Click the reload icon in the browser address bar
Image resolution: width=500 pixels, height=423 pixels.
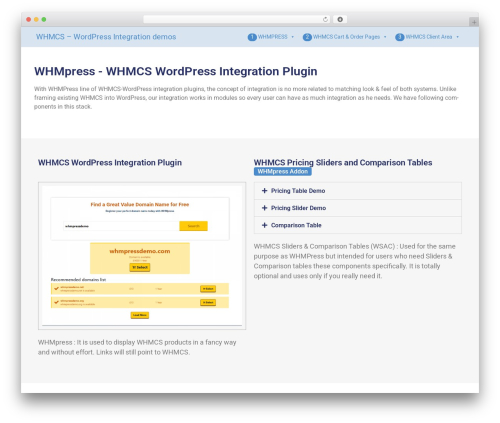[x=325, y=19]
